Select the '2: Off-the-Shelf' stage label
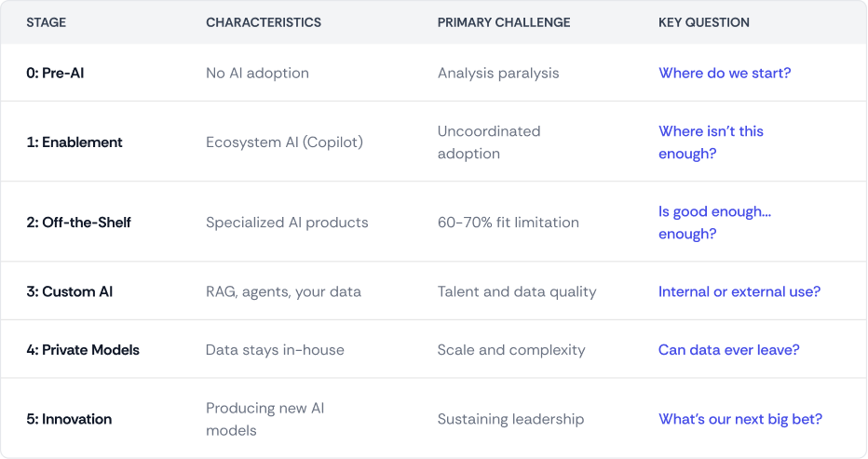This screenshot has height=459, width=868. pos(80,223)
